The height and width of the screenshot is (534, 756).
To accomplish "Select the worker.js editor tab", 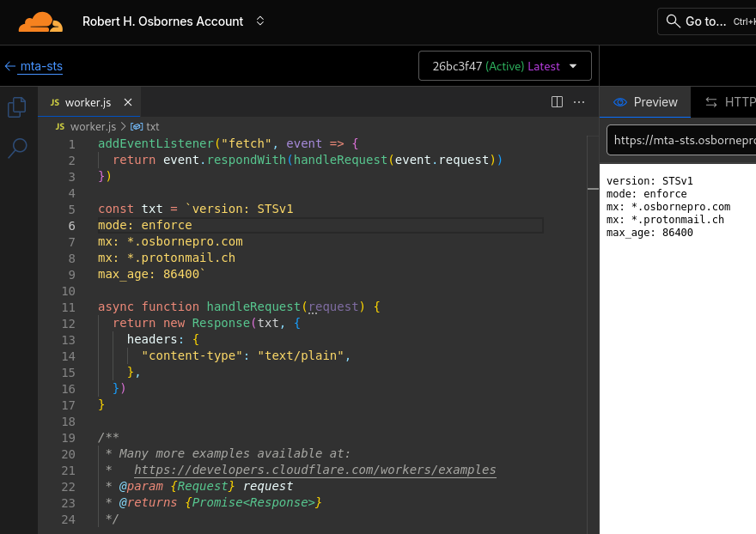I will tap(89, 101).
